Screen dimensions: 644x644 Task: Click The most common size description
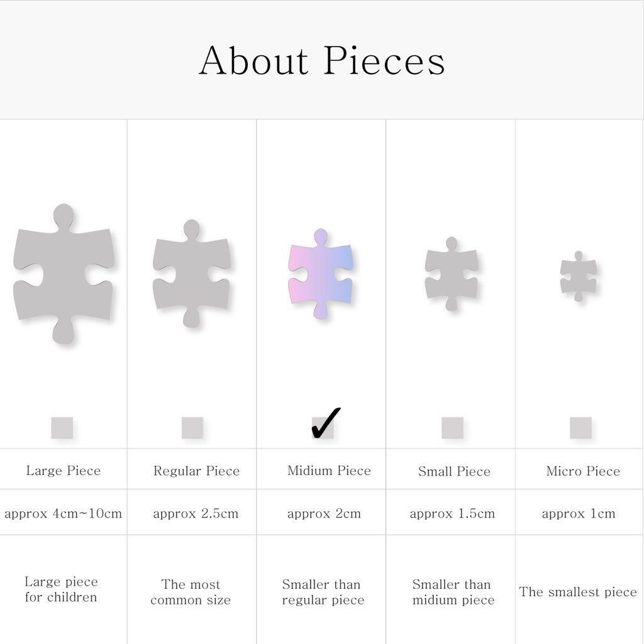coord(191,592)
